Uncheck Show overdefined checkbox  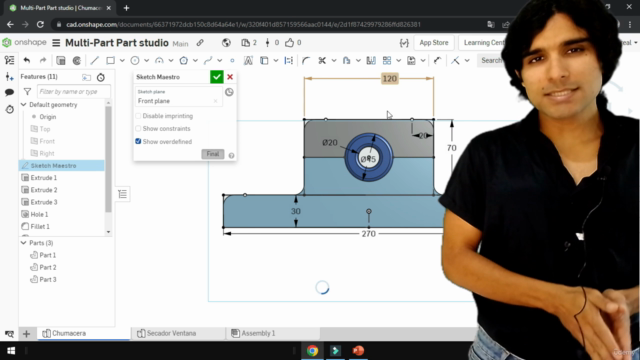point(138,141)
